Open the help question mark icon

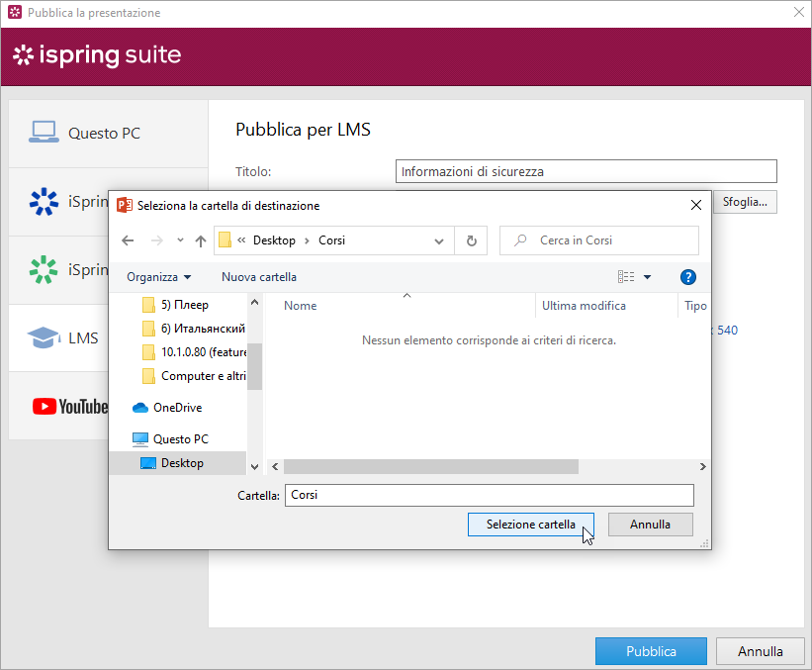[688, 277]
